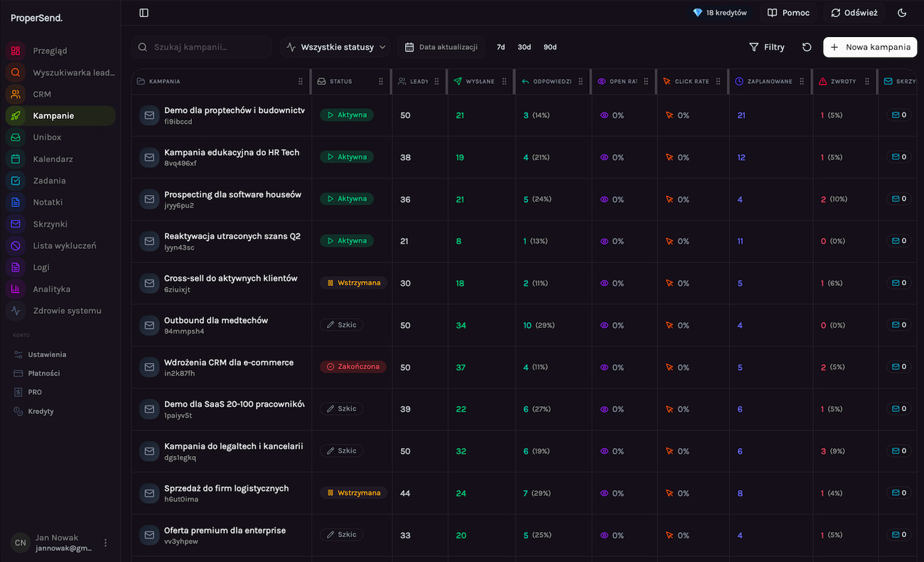This screenshot has height=562, width=924.
Task: Open Status column header handle menu
Action: coord(381,82)
